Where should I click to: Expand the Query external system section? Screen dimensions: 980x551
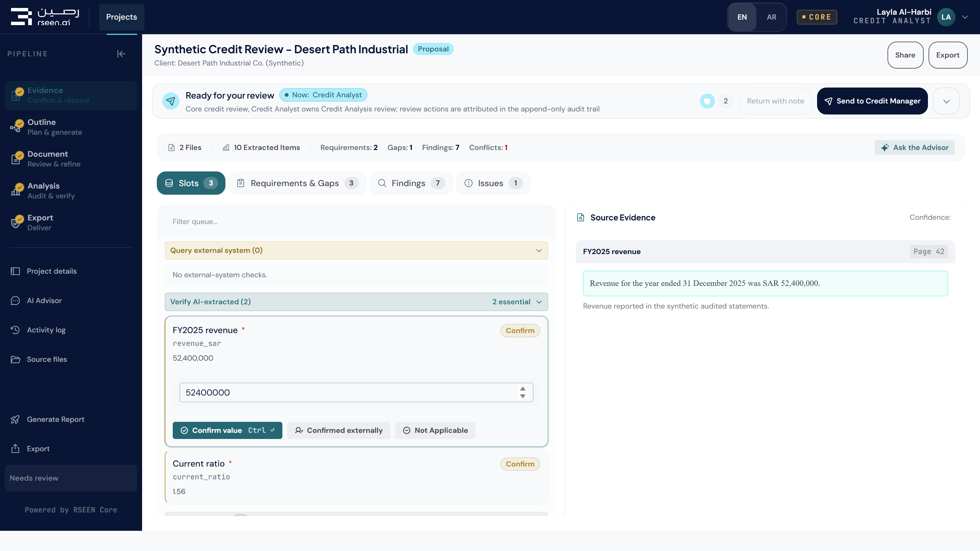pos(356,251)
